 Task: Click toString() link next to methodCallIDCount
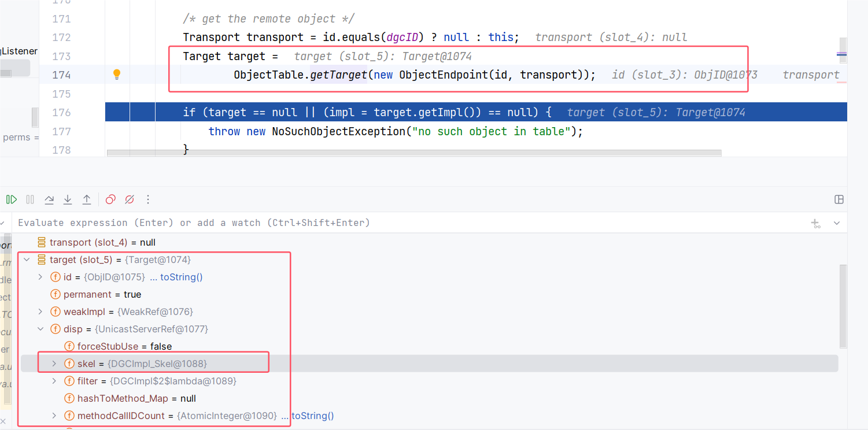pyautogui.click(x=312, y=416)
